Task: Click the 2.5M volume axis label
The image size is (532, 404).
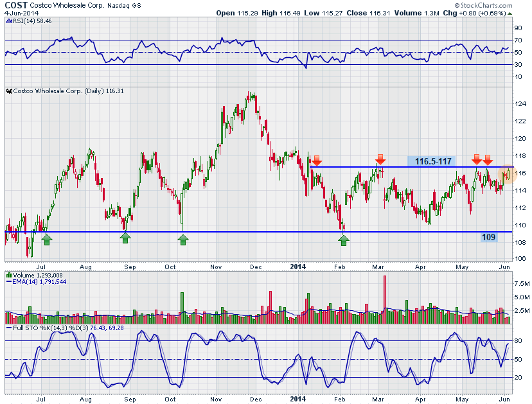Action: (522, 311)
